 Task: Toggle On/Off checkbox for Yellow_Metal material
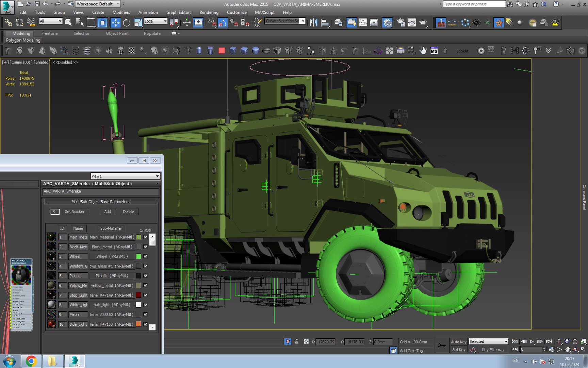tap(146, 286)
